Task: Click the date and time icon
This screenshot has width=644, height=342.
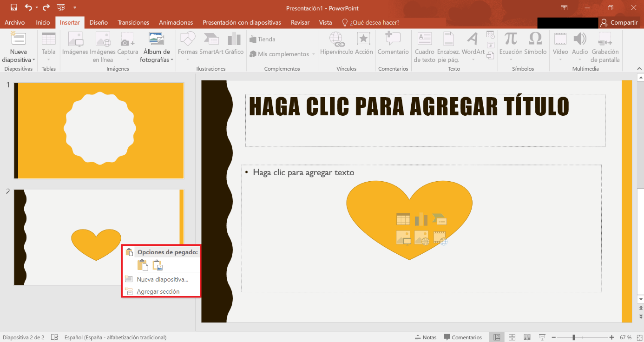Action: point(491,34)
